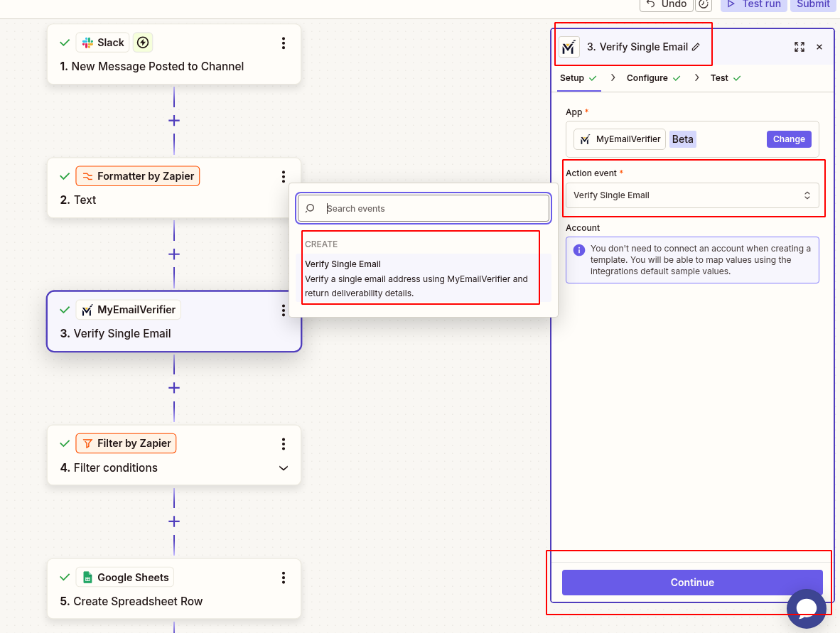The width and height of the screenshot is (840, 633).
Task: Expand the Filter conditions chevron
Action: (284, 467)
